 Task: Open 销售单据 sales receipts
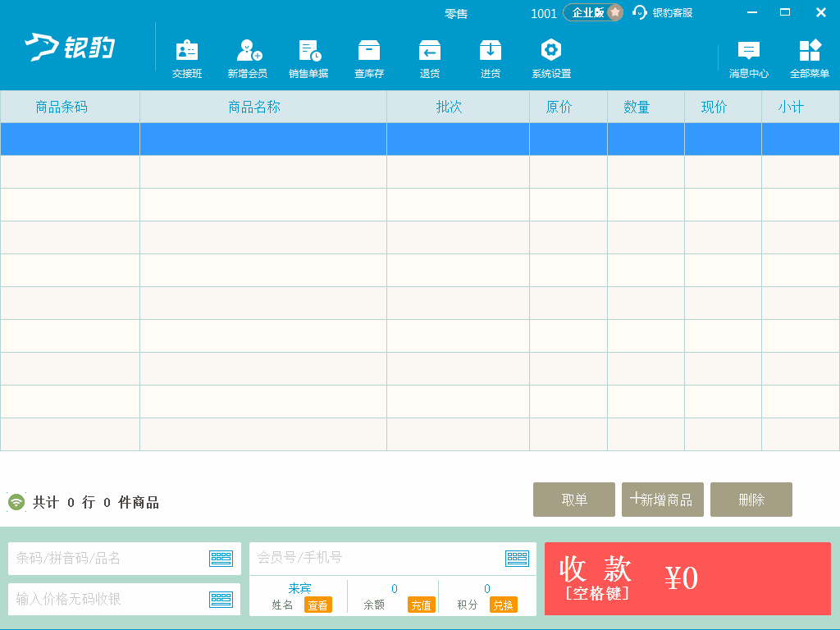coord(308,59)
